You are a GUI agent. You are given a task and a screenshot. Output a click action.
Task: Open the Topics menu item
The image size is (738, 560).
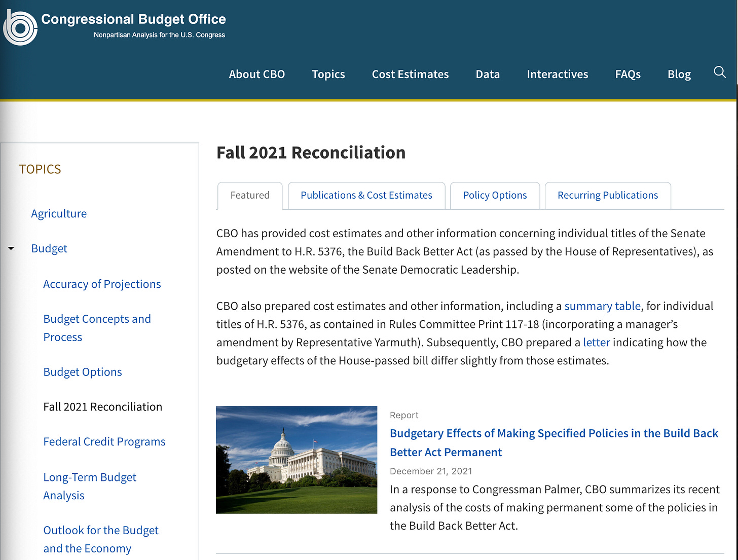click(x=328, y=74)
